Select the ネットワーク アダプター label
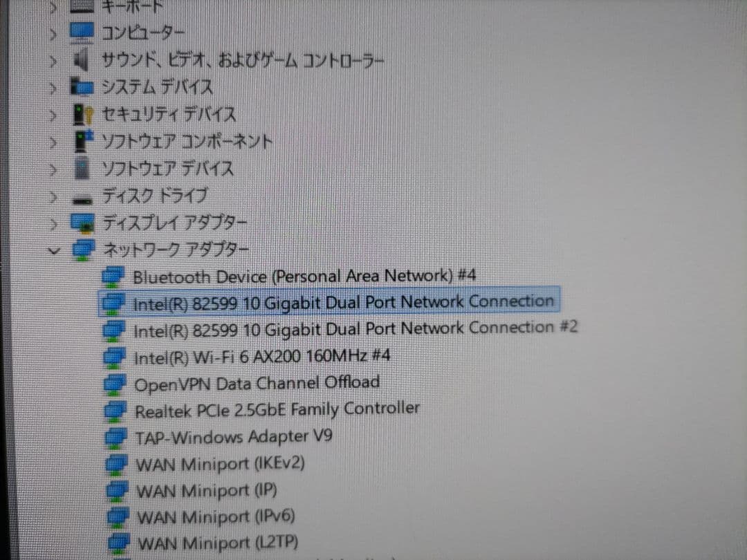The height and width of the screenshot is (560, 747). (176, 250)
